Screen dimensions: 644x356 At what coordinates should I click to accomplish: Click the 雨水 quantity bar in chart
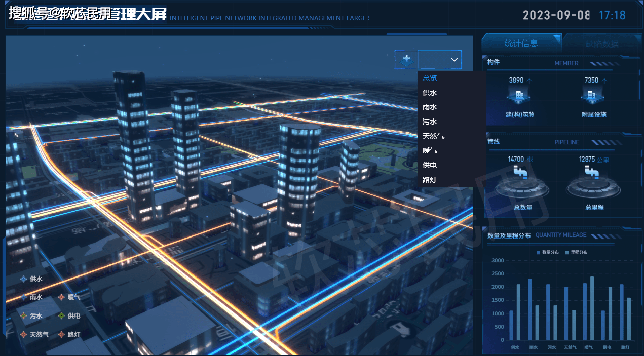(530, 309)
